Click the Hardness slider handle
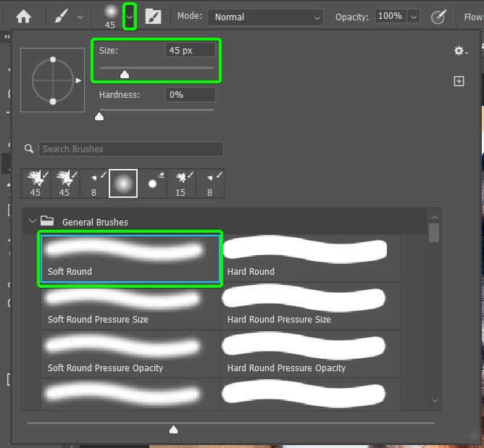 pos(99,117)
